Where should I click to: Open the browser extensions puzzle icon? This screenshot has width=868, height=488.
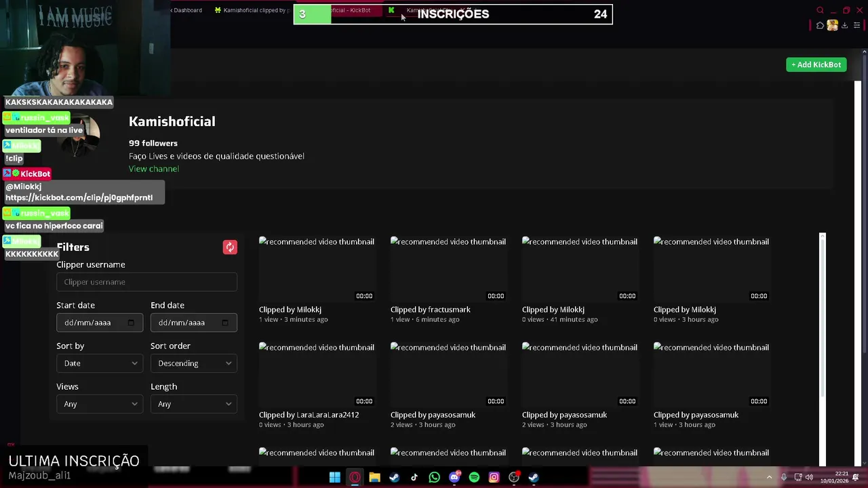(820, 25)
